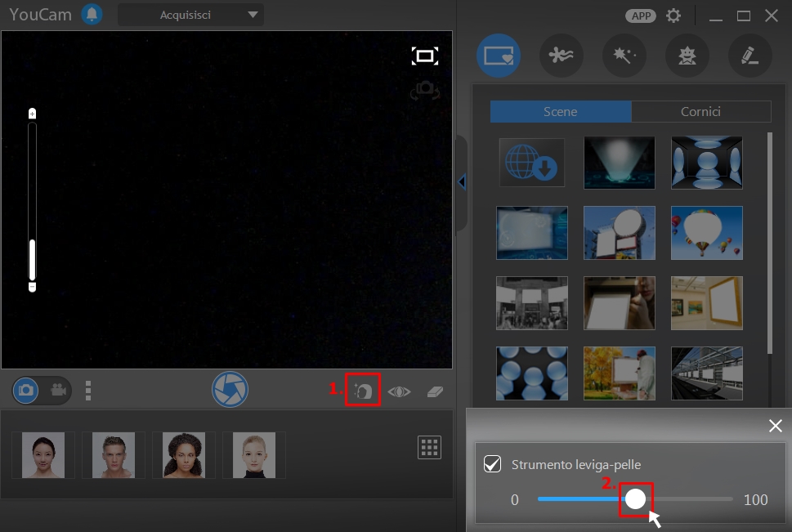Switch to video recording mode
792x532 pixels.
58,390
